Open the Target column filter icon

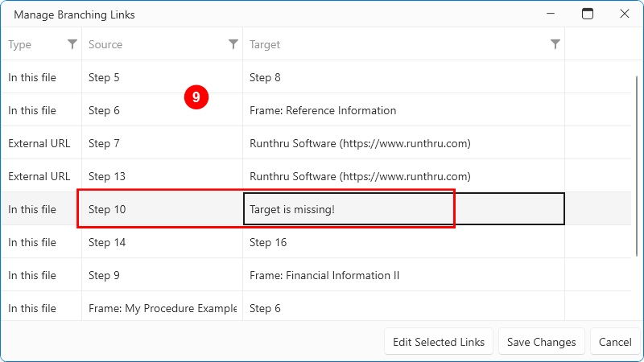[555, 44]
